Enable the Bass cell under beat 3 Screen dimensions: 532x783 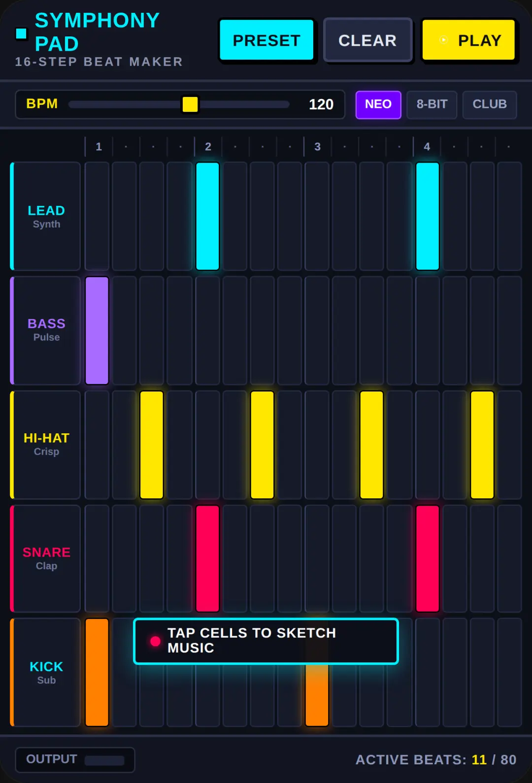[x=317, y=330]
